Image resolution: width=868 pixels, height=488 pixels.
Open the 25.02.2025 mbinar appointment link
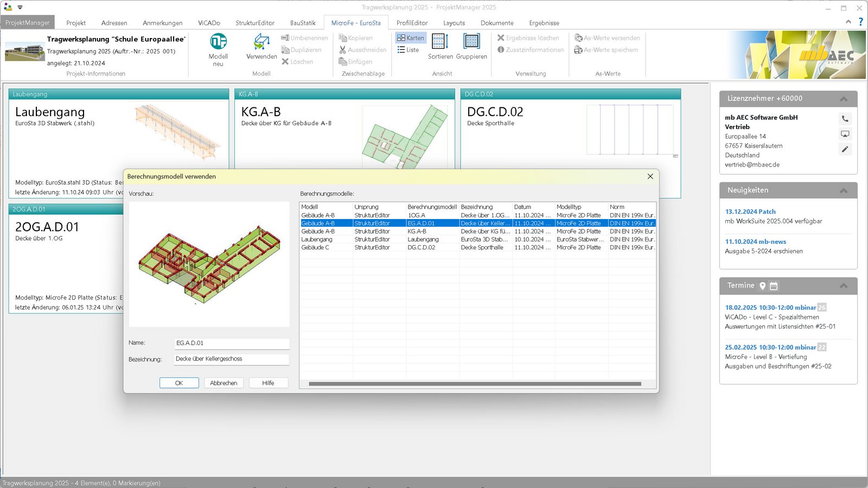[770, 348]
